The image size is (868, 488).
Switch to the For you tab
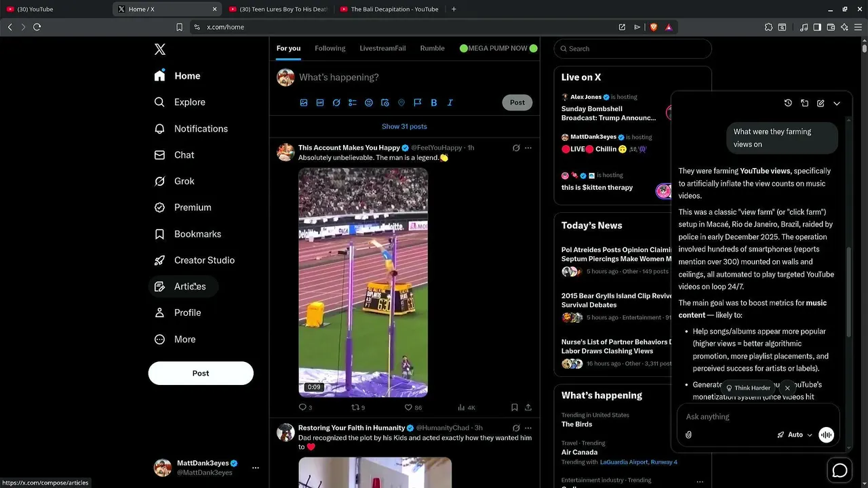(288, 48)
